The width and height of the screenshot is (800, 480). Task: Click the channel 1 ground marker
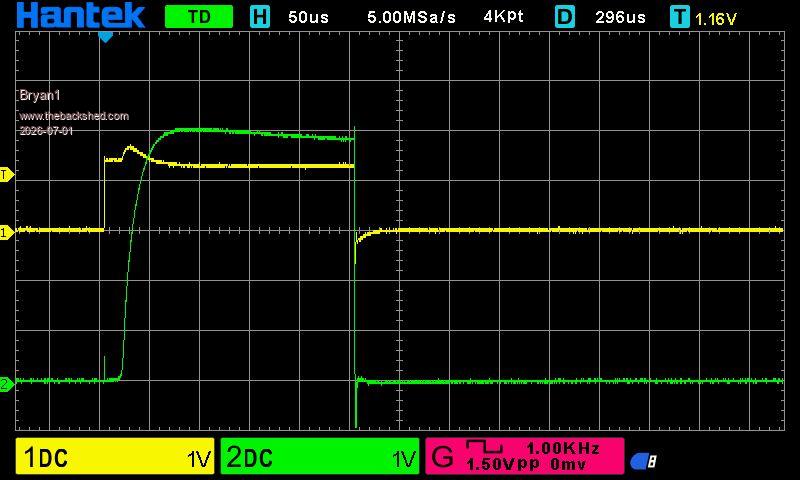pyautogui.click(x=6, y=234)
